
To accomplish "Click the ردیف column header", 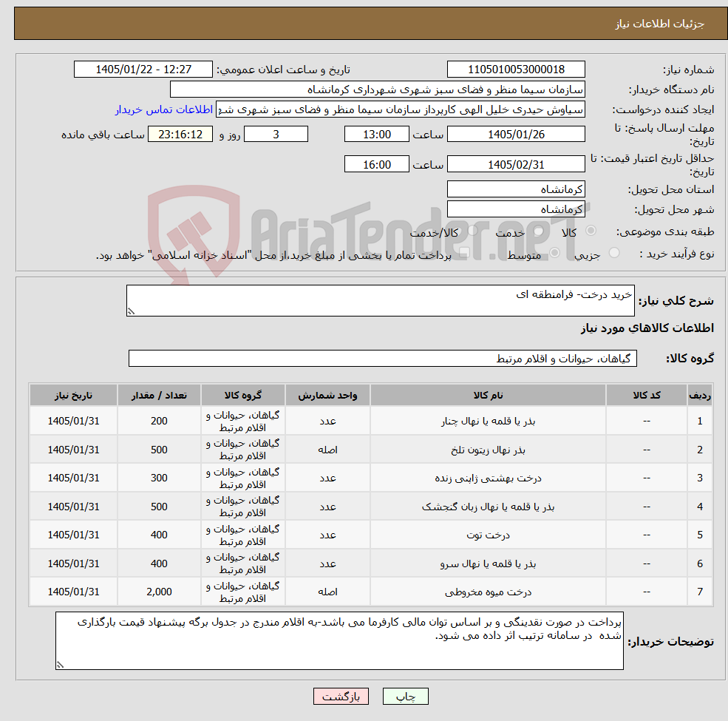I will pyautogui.click(x=700, y=396).
